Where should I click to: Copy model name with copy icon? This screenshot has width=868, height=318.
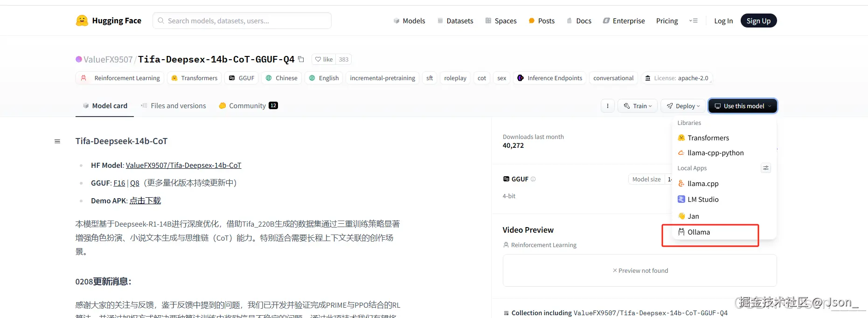[301, 59]
